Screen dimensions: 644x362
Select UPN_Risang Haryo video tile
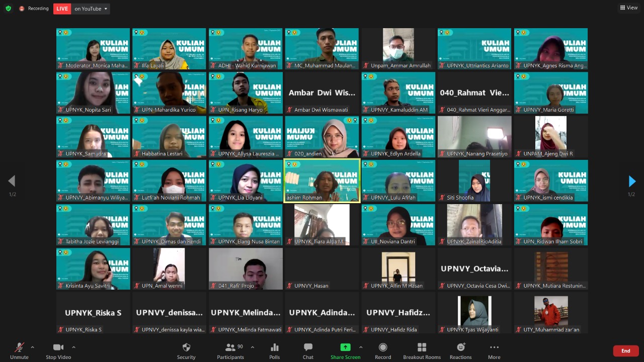tap(246, 93)
